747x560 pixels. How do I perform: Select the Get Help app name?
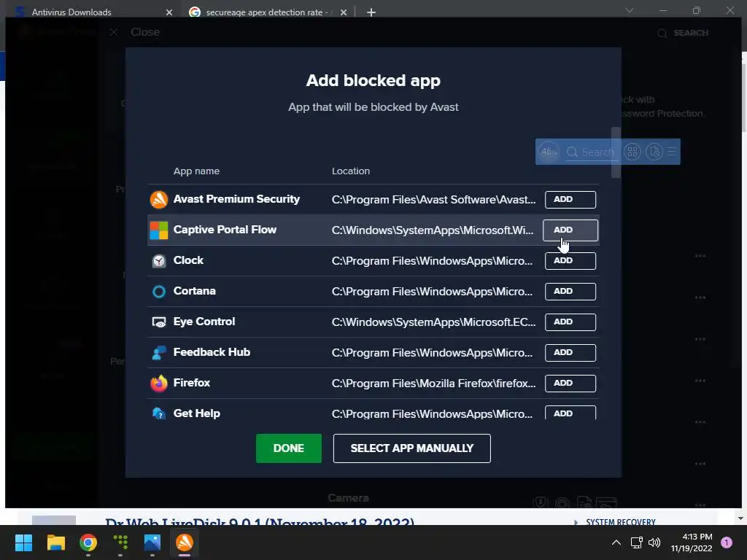pos(197,413)
